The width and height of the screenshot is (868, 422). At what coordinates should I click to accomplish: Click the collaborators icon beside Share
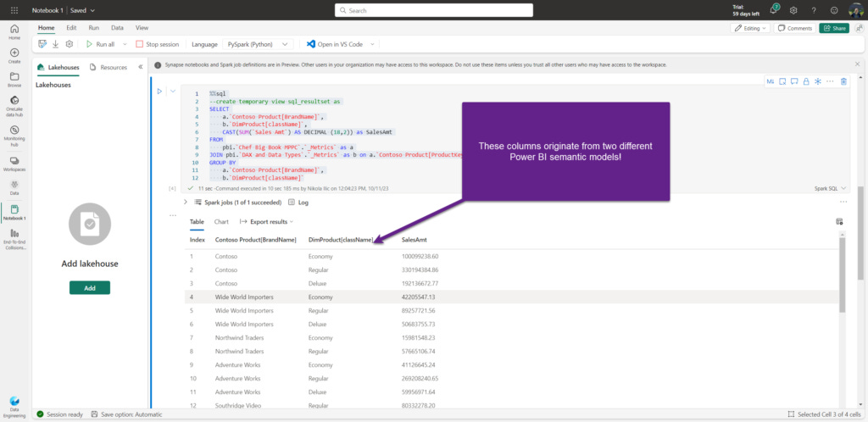[x=858, y=28]
